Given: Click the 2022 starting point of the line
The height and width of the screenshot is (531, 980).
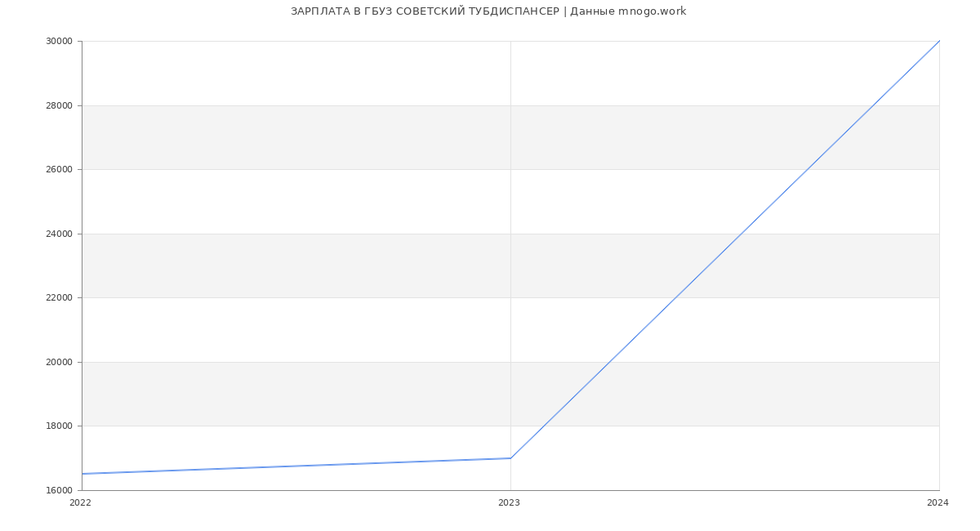Looking at the screenshot, I should coord(82,474).
